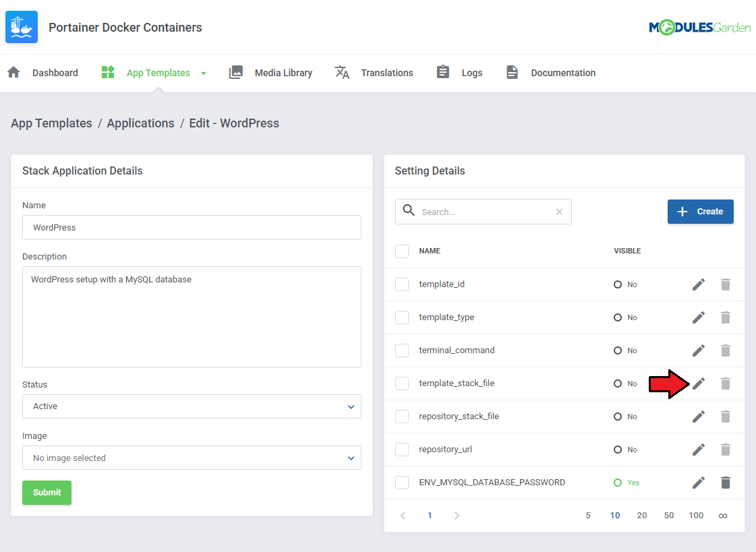Sort by the VISIBLE column header
This screenshot has width=756, height=552.
click(x=627, y=251)
